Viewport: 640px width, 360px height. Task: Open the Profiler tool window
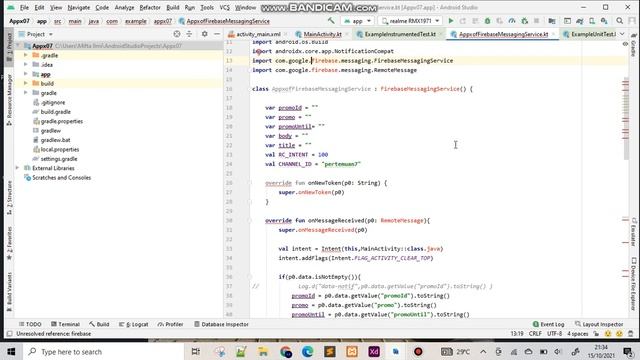coord(171,324)
